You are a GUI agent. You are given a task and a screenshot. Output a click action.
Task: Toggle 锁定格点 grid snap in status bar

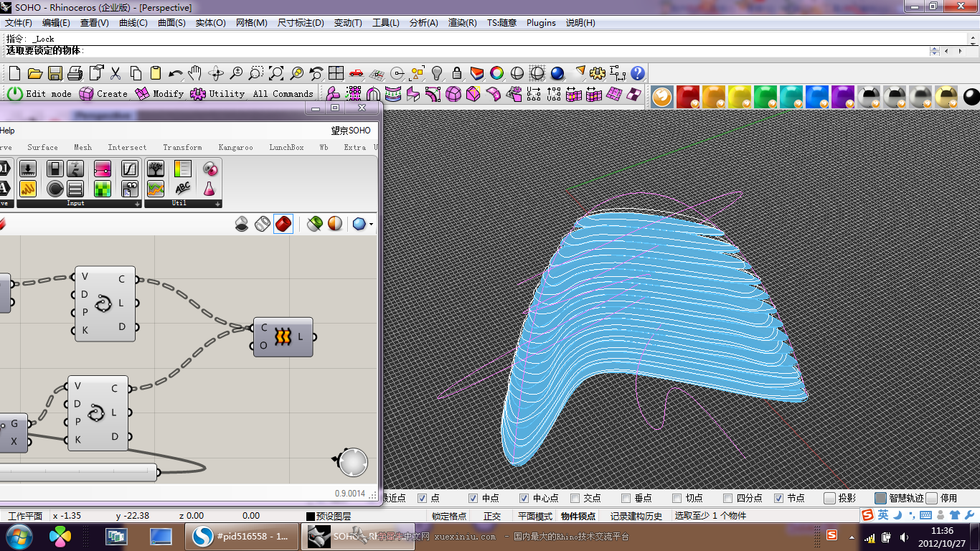[449, 516]
